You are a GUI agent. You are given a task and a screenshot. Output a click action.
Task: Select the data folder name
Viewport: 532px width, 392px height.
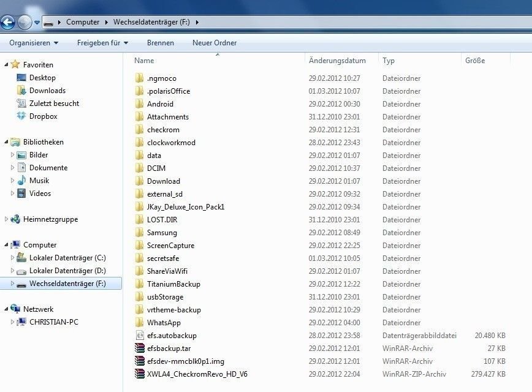(x=154, y=156)
